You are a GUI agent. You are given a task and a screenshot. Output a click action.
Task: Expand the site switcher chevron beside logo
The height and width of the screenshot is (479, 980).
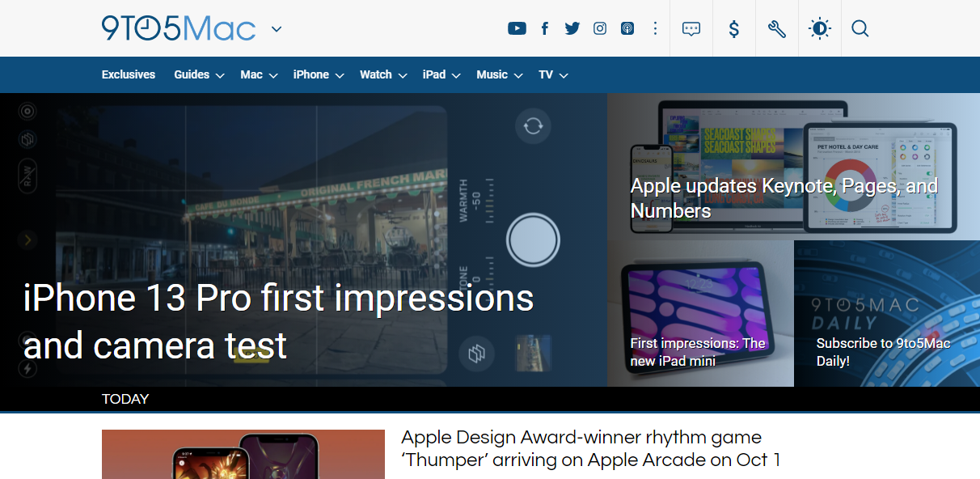coord(277,29)
